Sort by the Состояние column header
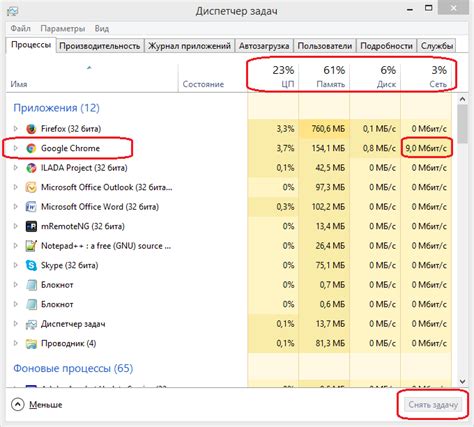 point(213,77)
